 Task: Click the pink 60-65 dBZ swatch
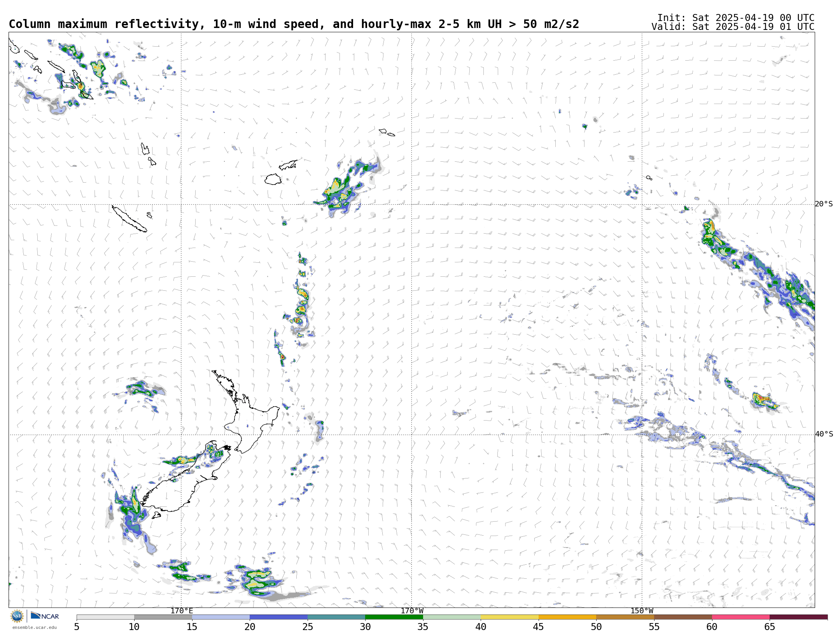[741, 617]
